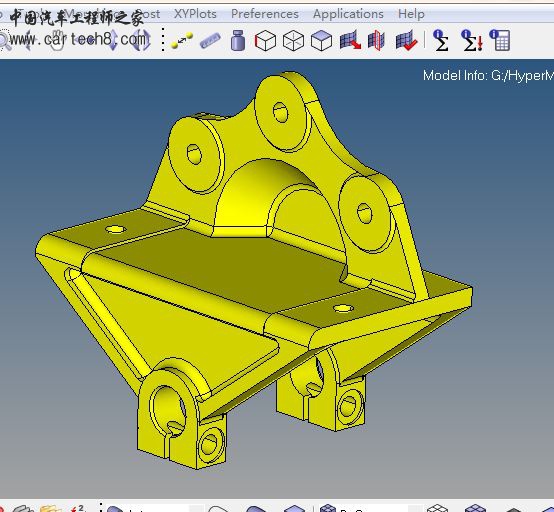Open the Preferences menu
The height and width of the screenshot is (512, 554).
(x=265, y=14)
